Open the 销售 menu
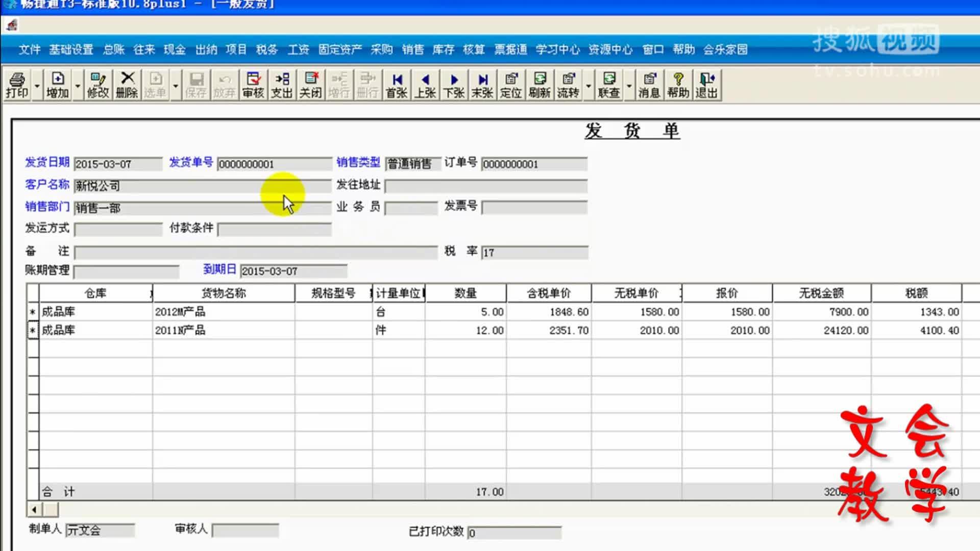The image size is (980, 551). coord(412,50)
